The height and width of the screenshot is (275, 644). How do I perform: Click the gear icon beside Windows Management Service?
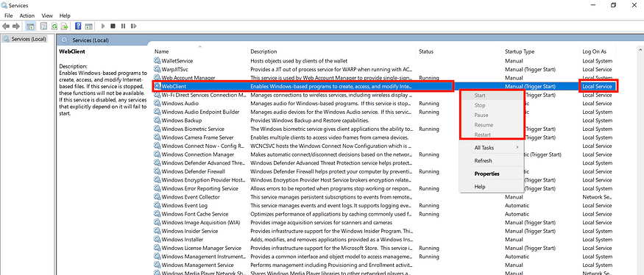[158, 265]
